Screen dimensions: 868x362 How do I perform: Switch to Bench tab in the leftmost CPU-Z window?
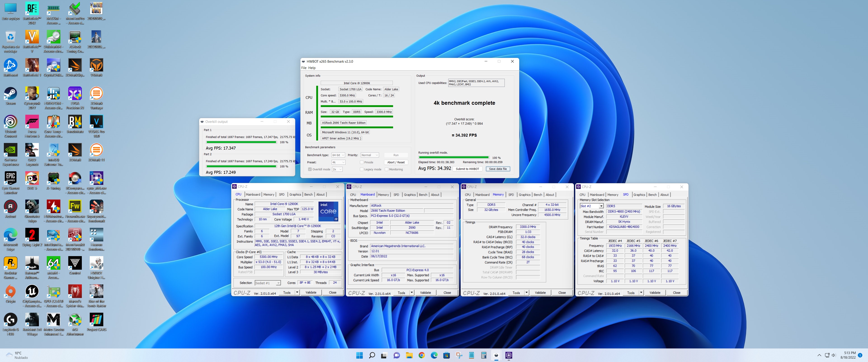308,195
